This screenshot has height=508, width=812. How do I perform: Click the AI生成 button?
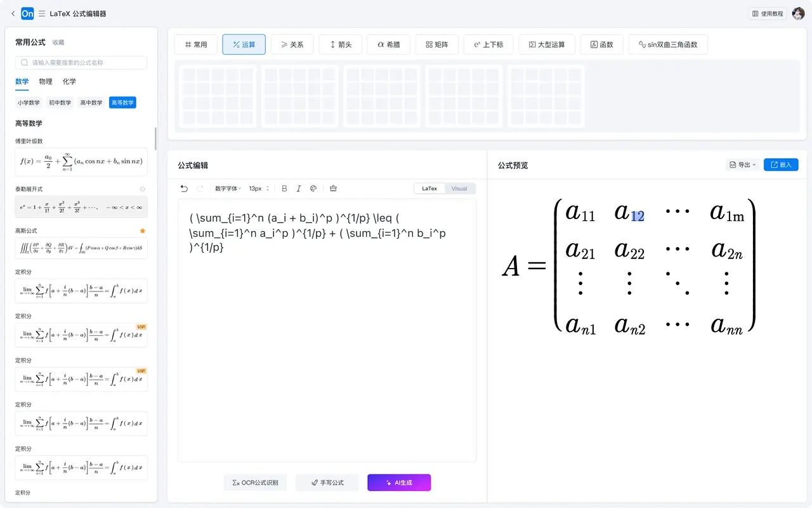click(399, 483)
